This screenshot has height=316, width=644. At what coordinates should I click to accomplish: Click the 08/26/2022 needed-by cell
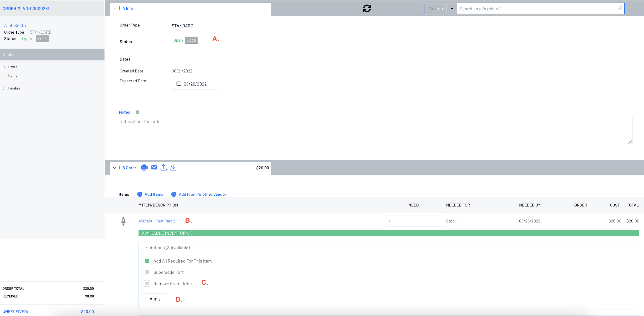click(x=530, y=221)
